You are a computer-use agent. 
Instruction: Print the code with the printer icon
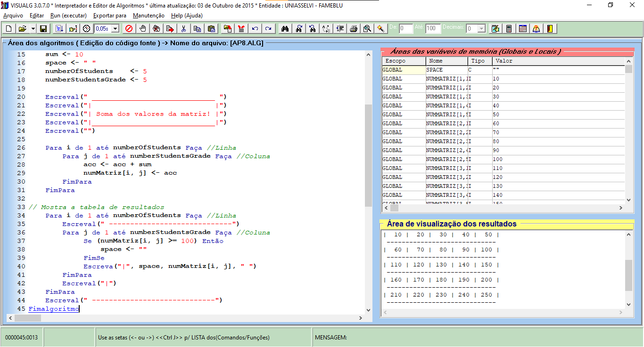(x=353, y=29)
